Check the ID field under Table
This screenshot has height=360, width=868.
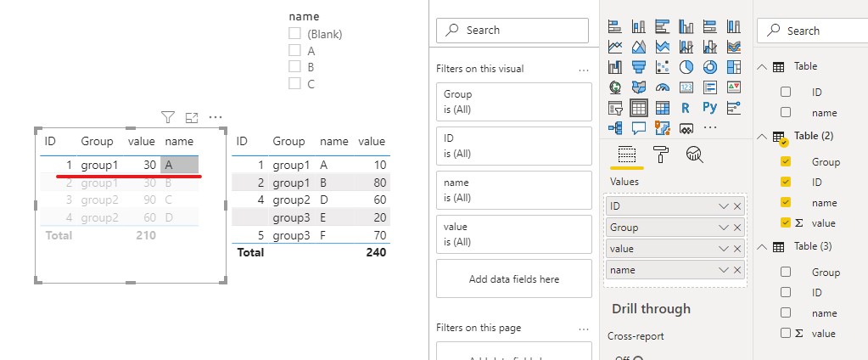786,92
